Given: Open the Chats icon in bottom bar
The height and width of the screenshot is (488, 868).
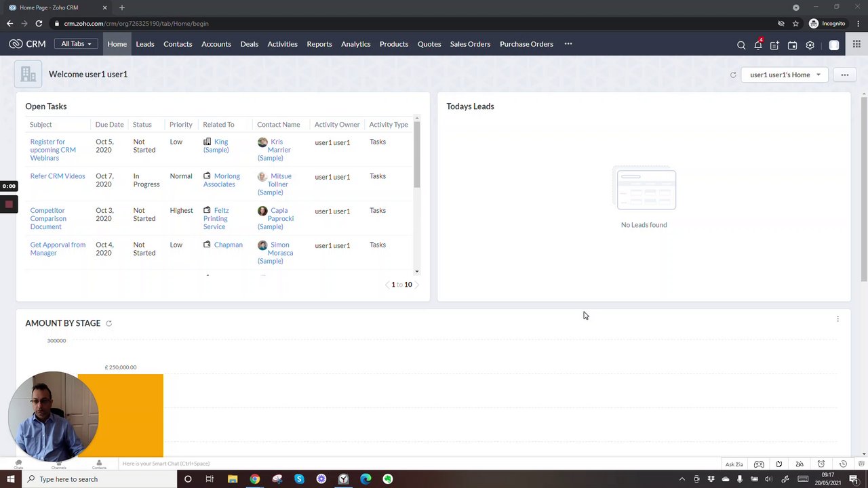Looking at the screenshot, I should [18, 464].
